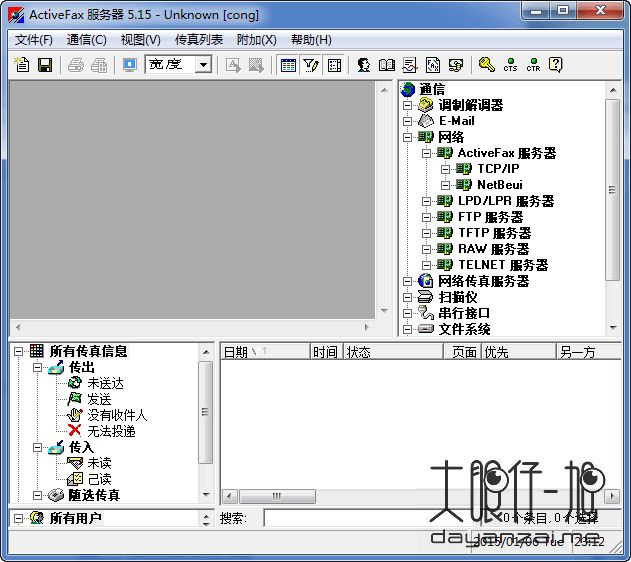The height and width of the screenshot is (562, 631).
Task: Open the 文件(F) menu
Action: 34,40
